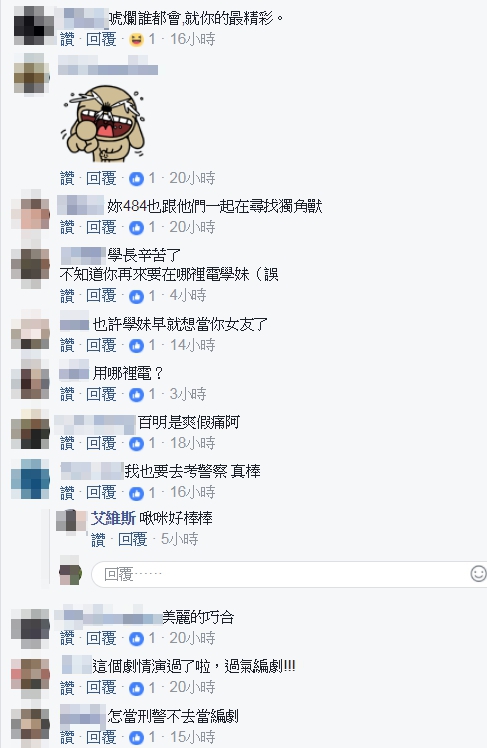487x748 pixels.
Task: Click the like icon under 過氣編劇 comment
Action: coord(136,688)
